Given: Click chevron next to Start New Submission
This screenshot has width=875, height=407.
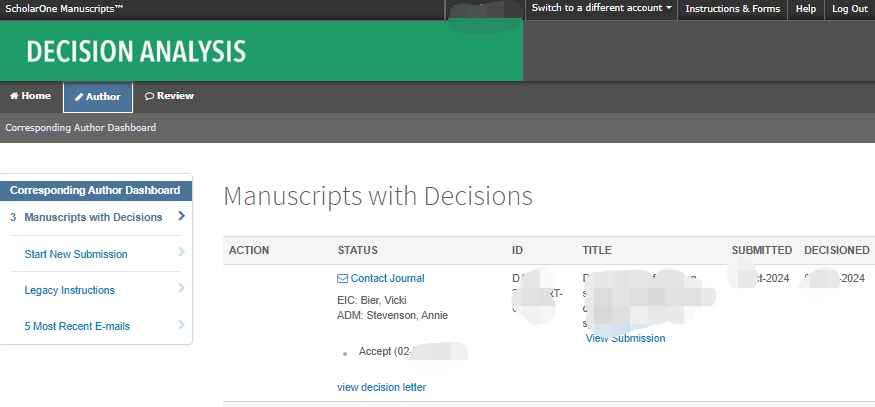Looking at the screenshot, I should point(181,253).
